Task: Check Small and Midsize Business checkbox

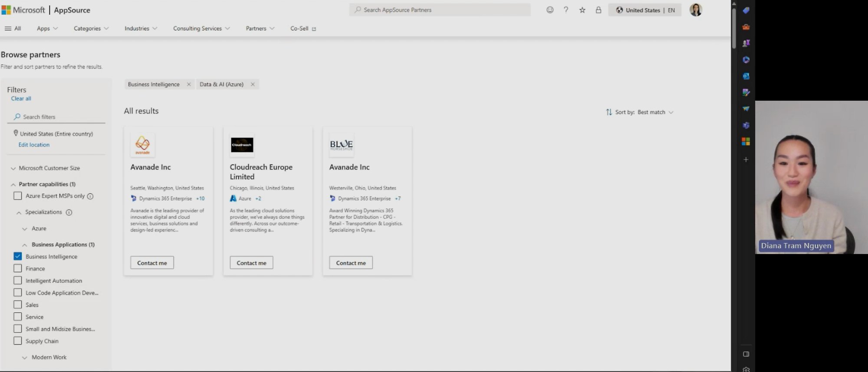Action: (18, 329)
